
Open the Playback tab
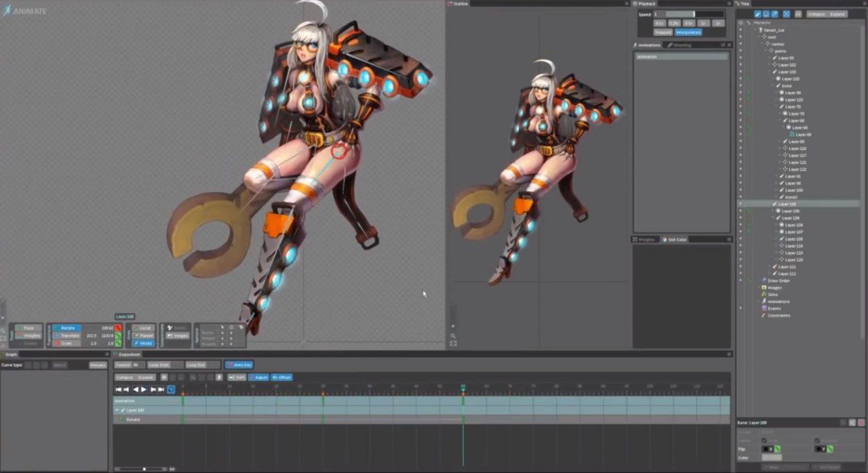(x=645, y=3)
